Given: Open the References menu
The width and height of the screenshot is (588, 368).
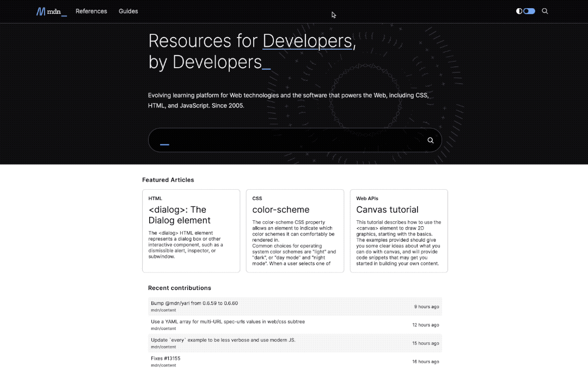Looking at the screenshot, I should click(91, 11).
